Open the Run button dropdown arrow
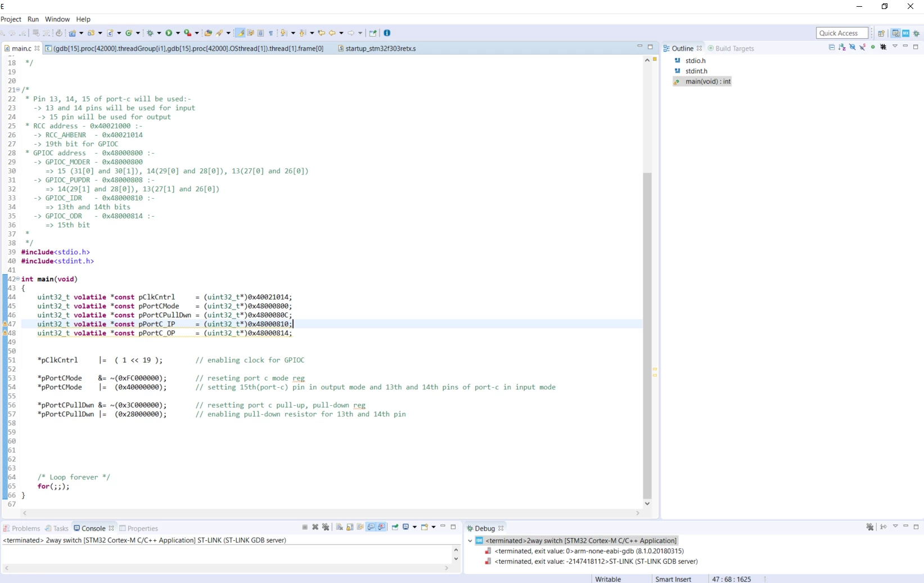The height and width of the screenshot is (583, 924). pos(178,33)
